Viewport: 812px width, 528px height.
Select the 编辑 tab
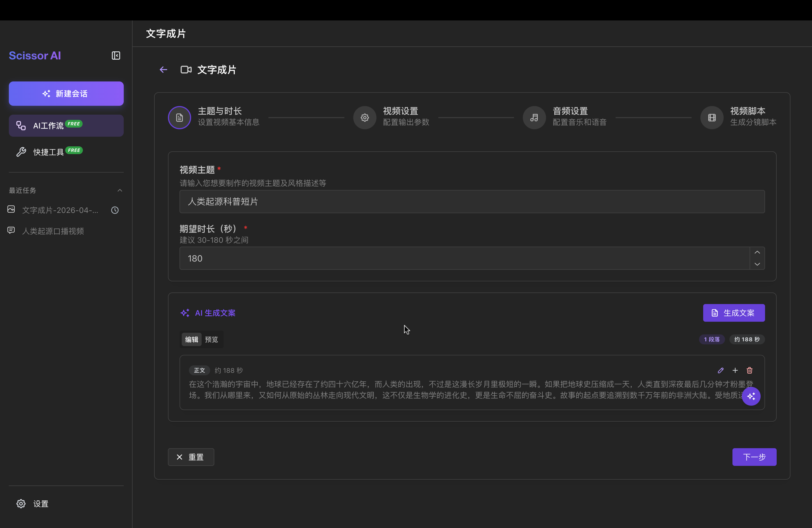191,339
